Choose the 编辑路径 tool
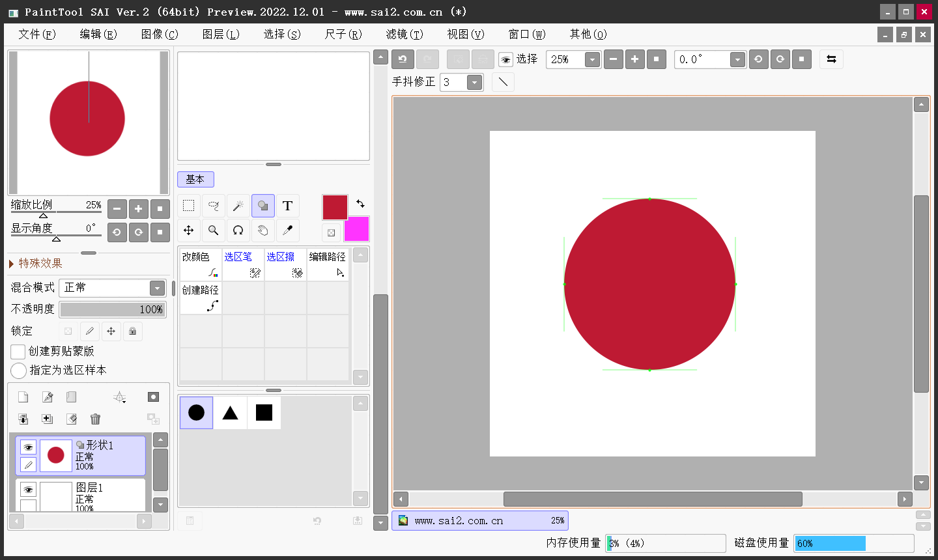This screenshot has height=560, width=938. click(328, 264)
